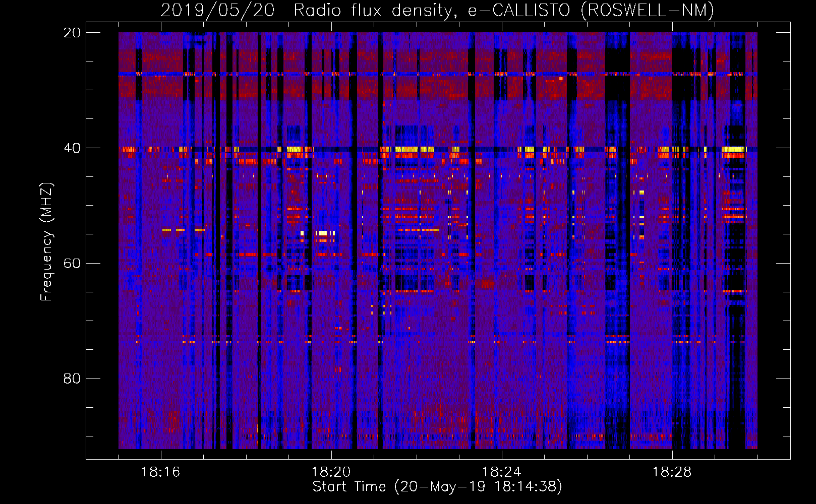This screenshot has width=816, height=504.
Task: Click the '40' frequency tick label
Action: pos(72,148)
